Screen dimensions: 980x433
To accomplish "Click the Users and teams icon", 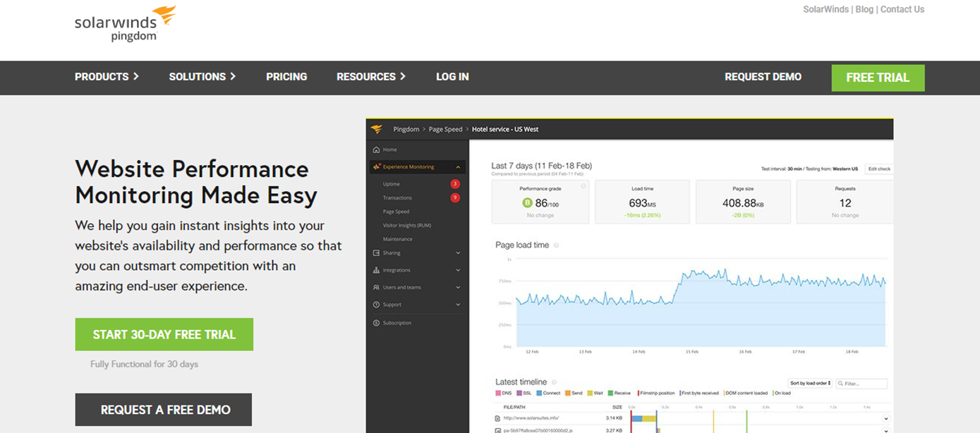I will (x=376, y=288).
